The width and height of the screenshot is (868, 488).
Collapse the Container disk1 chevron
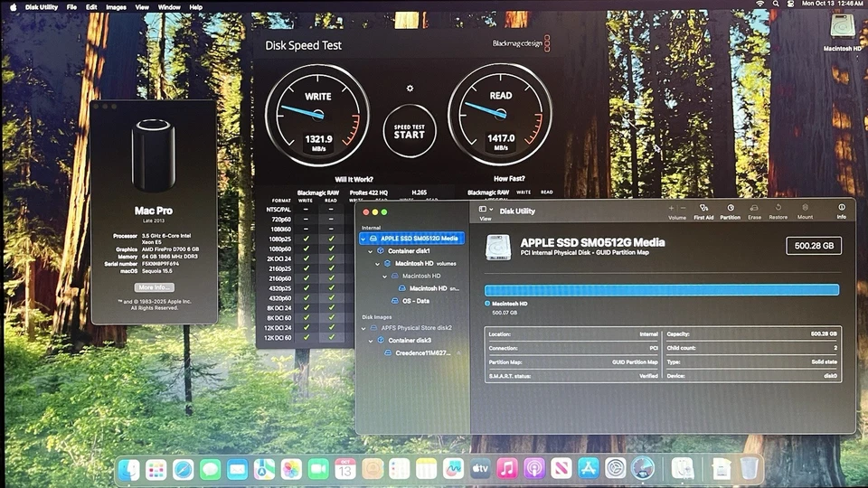(371, 251)
